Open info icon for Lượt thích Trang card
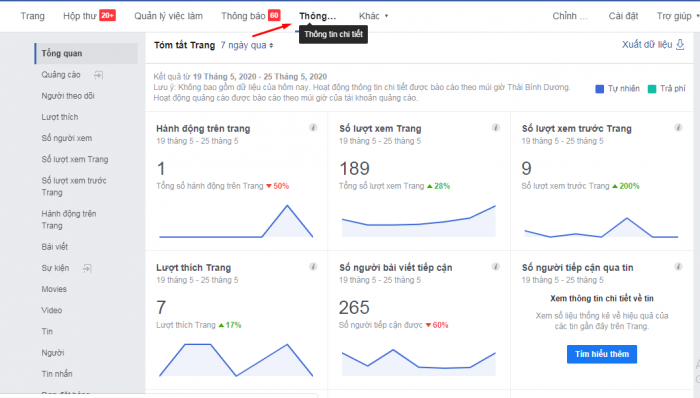700x398 pixels. coord(313,267)
